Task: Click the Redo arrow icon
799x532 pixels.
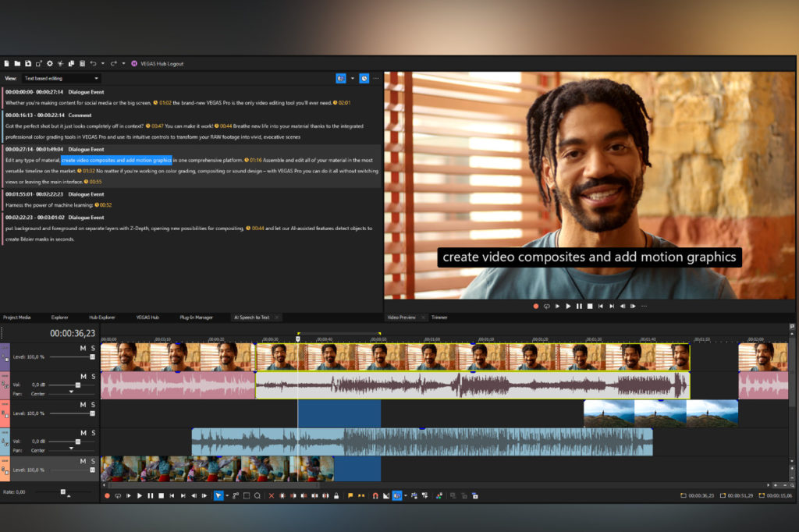Action: point(114,64)
